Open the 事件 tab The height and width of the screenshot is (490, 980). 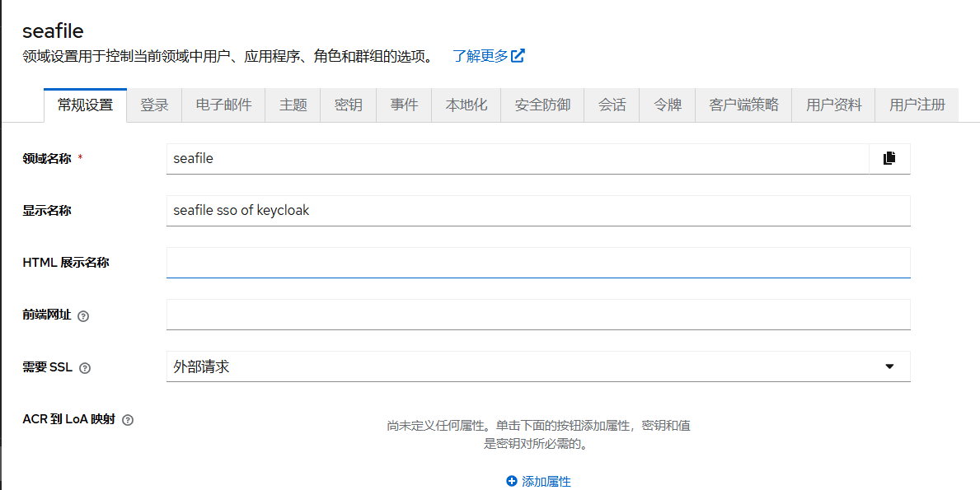[x=404, y=105]
